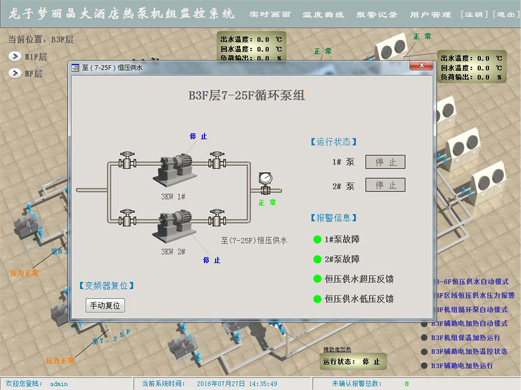The height and width of the screenshot is (390, 521).
Task: Expand the M1F层 arrow in sidebar
Action: pyautogui.click(x=14, y=56)
